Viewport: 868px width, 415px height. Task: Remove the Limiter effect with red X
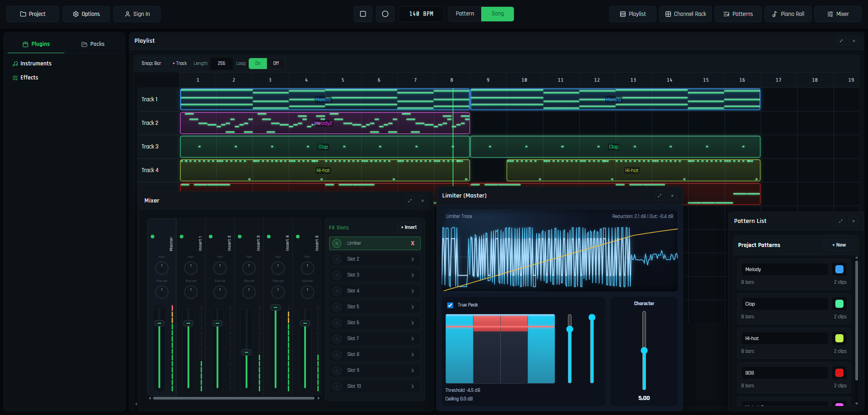pyautogui.click(x=413, y=243)
